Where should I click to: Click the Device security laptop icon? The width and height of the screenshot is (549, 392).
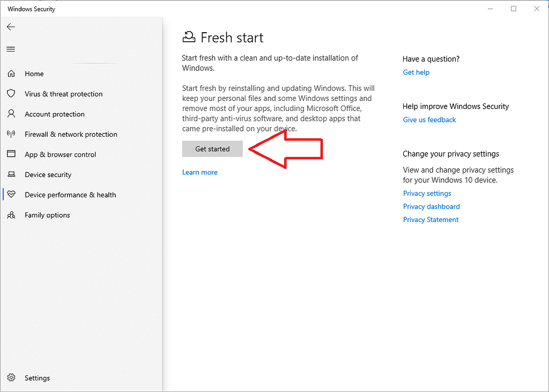click(11, 174)
